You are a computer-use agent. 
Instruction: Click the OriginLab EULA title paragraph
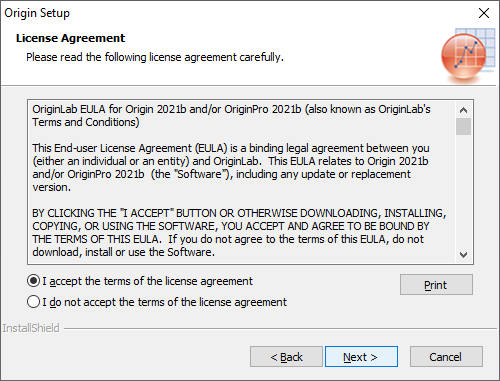[x=231, y=116]
